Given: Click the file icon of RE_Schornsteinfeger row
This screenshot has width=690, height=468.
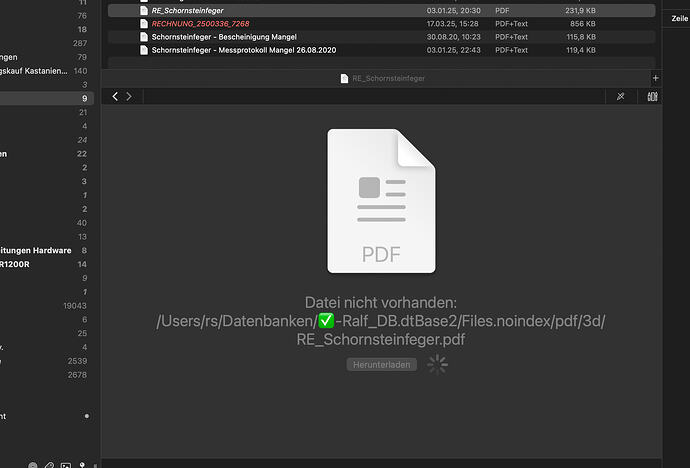Looking at the screenshot, I should (144, 11).
